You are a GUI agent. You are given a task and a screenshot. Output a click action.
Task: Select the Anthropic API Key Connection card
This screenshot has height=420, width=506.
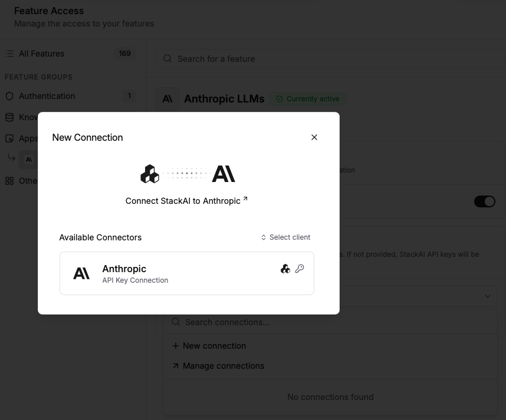(x=186, y=273)
